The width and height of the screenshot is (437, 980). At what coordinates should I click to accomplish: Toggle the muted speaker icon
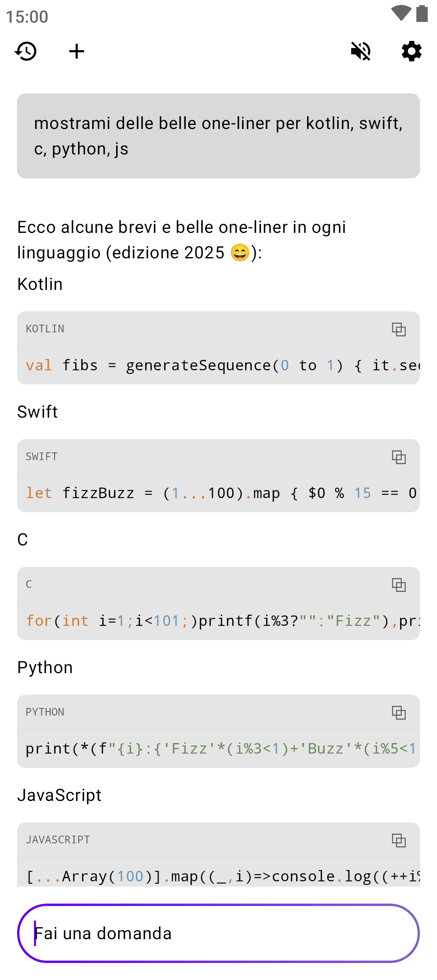tap(361, 51)
